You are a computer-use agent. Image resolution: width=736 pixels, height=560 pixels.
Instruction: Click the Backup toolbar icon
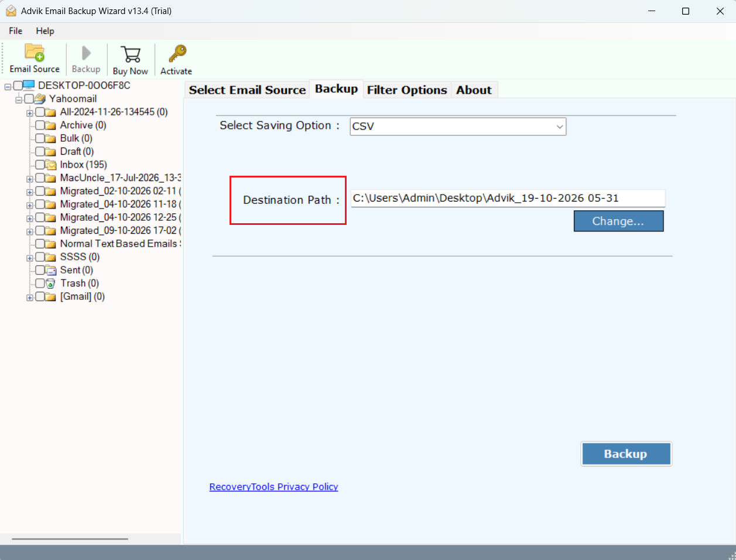86,53
